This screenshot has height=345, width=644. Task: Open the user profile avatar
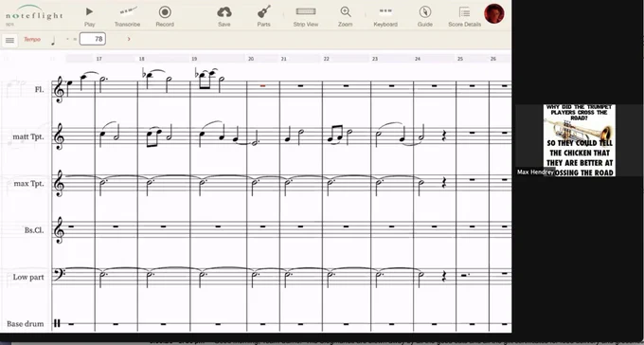click(494, 13)
